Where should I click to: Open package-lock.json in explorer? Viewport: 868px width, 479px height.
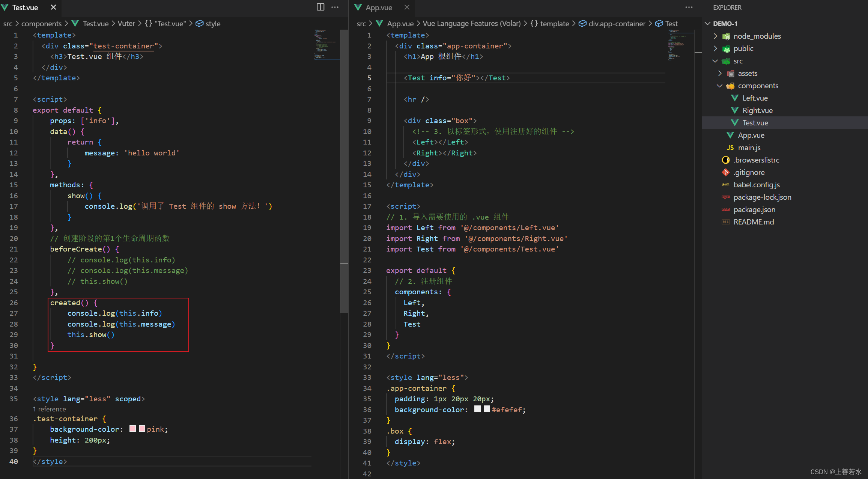click(762, 197)
